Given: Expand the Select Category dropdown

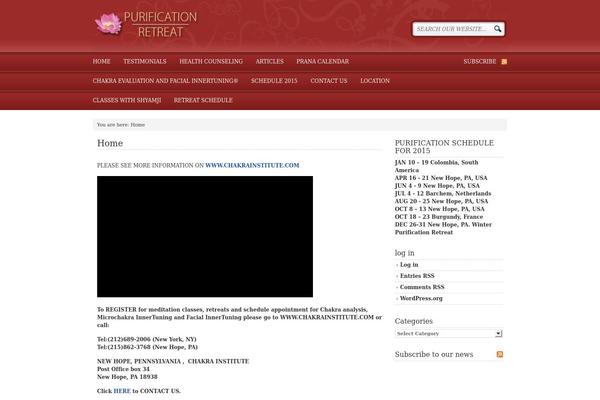Looking at the screenshot, I should point(448,333).
